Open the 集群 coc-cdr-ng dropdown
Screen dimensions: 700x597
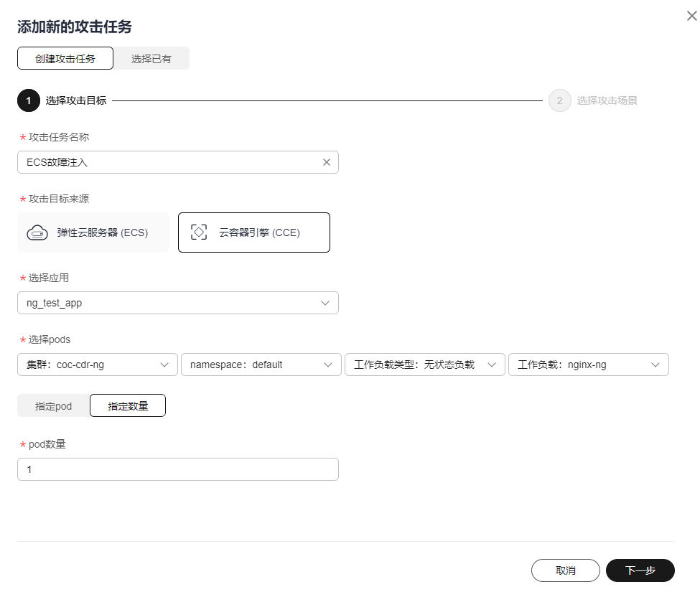point(98,365)
